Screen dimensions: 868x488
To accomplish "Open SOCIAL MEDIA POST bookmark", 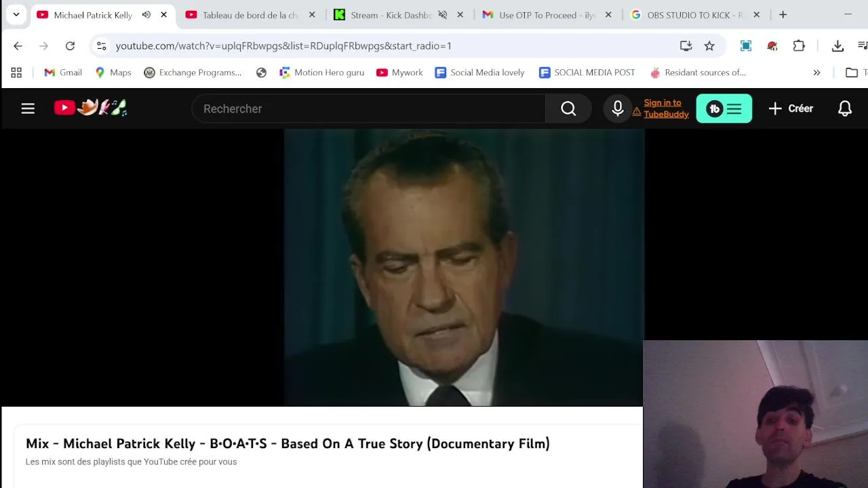I will coord(587,73).
